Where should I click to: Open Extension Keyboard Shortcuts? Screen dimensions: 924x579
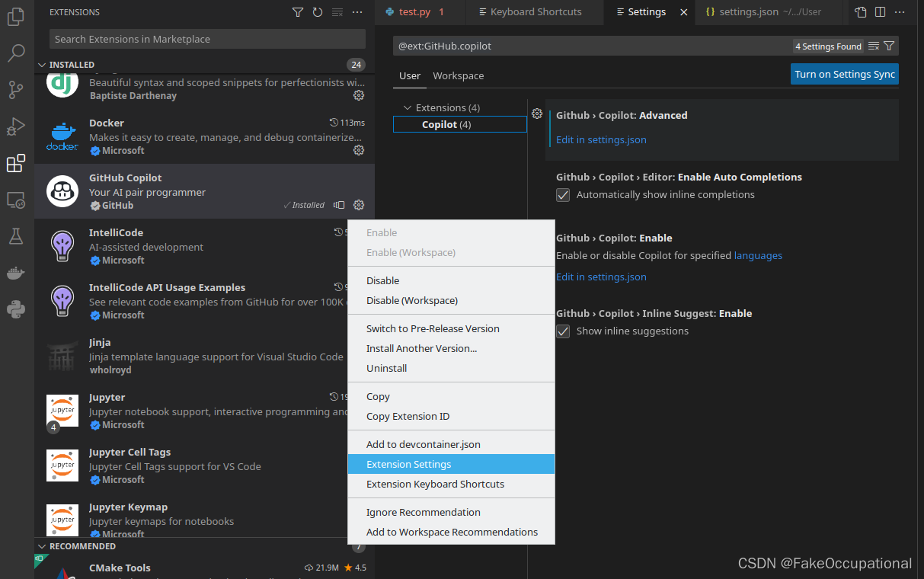(451, 484)
